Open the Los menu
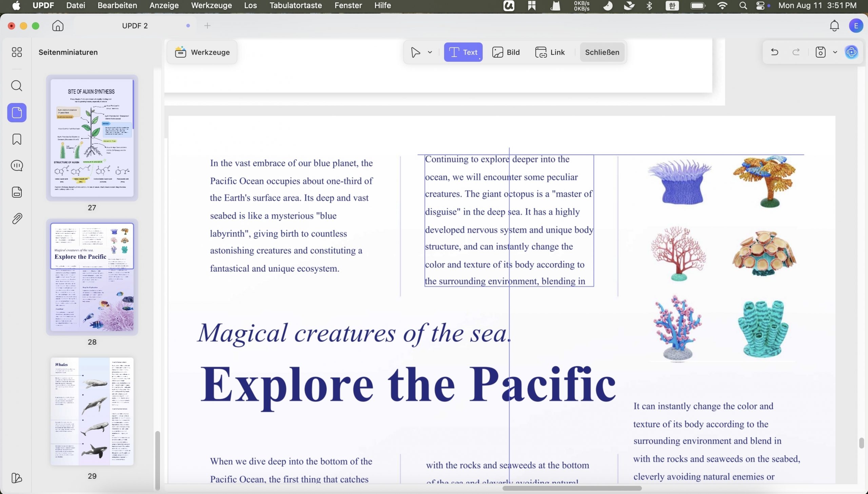Image resolution: width=868 pixels, height=494 pixels. point(251,5)
